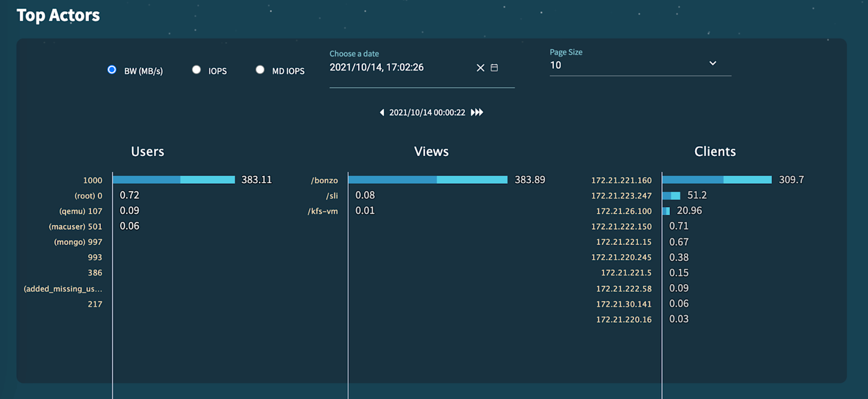The image size is (868, 399).
Task: Select the bar for client 172.21.221.160
Action: pos(717,179)
